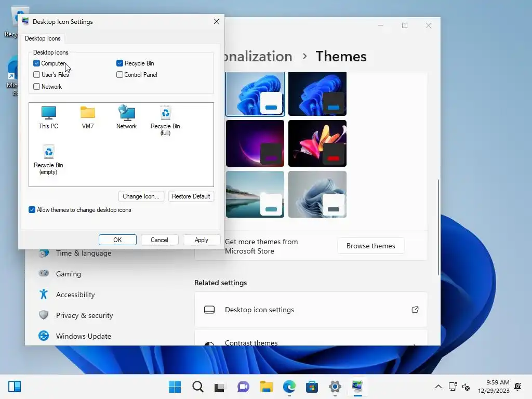The height and width of the screenshot is (399, 532).
Task: Select the Recycle Bin (full) icon
Action: coord(165,121)
